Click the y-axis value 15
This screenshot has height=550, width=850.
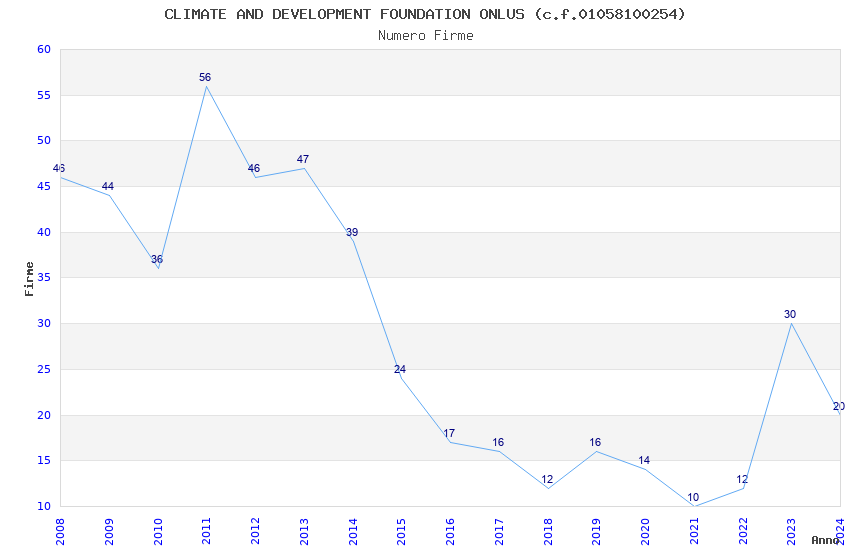[x=44, y=461]
